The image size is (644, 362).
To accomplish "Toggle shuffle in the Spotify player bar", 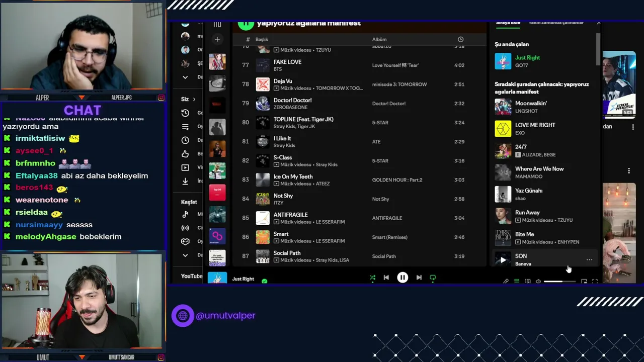I will pos(372,278).
